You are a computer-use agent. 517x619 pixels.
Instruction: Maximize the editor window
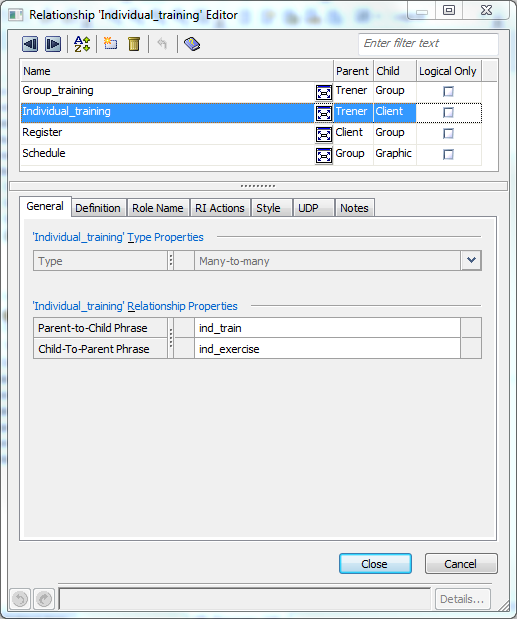(x=449, y=10)
